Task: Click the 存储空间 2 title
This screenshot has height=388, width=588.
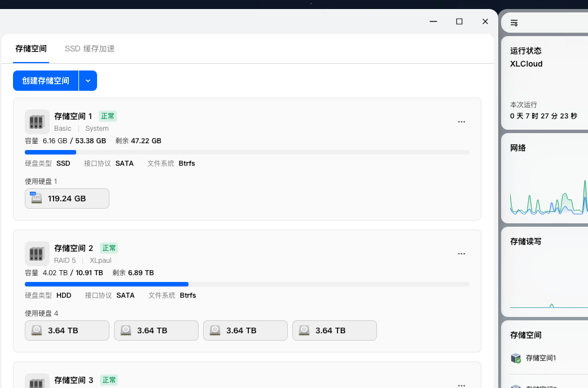Action: coord(73,248)
